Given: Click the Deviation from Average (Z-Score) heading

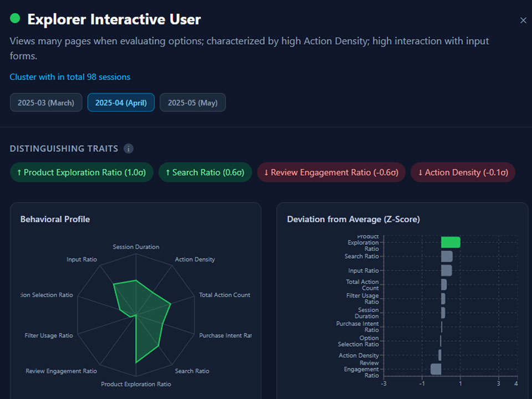Looking at the screenshot, I should 353,219.
